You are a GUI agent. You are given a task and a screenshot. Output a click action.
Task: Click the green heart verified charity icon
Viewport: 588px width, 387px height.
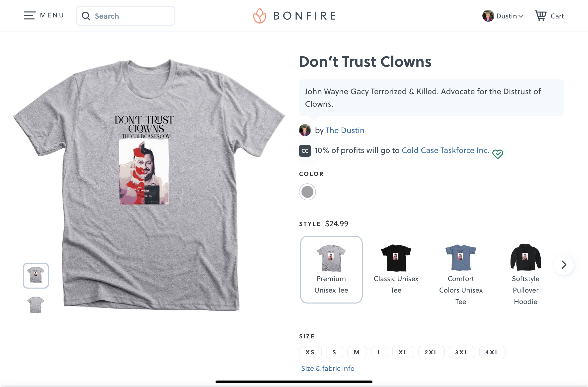click(498, 154)
